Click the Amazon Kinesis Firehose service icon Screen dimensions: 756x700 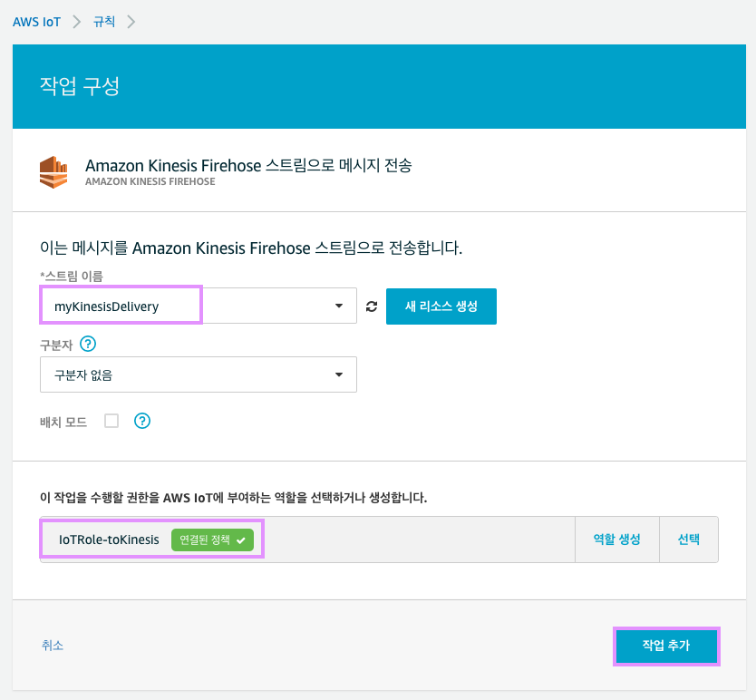click(53, 171)
